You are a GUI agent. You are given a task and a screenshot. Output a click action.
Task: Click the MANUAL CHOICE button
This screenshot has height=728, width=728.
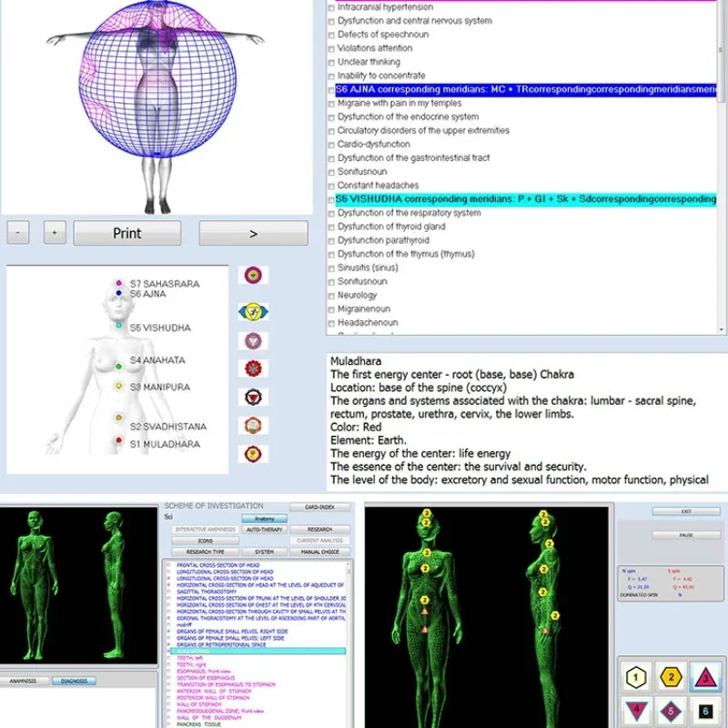click(320, 552)
